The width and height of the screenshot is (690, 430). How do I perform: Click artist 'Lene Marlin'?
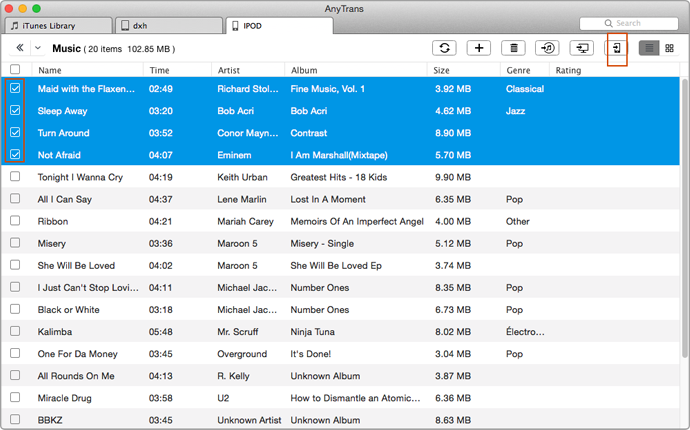tap(242, 199)
